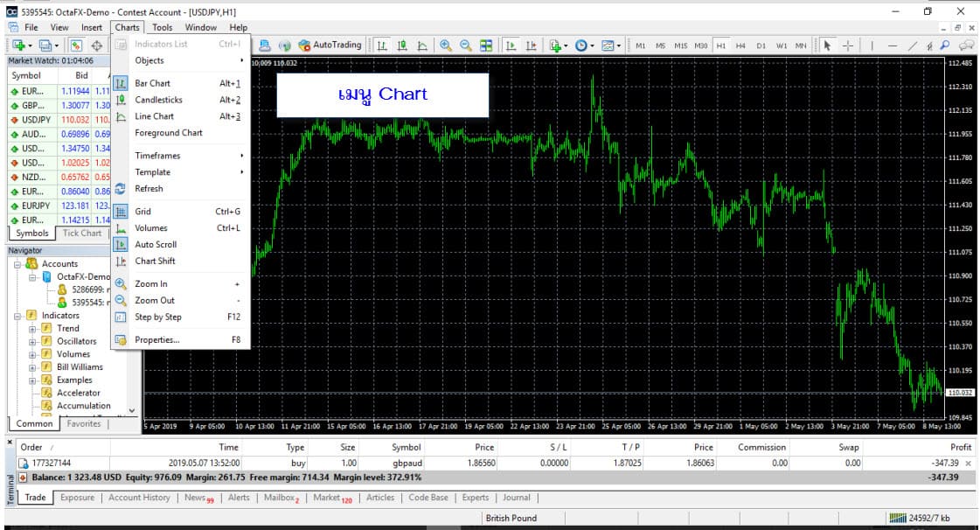
Task: Switch to the Account History tab
Action: click(139, 498)
